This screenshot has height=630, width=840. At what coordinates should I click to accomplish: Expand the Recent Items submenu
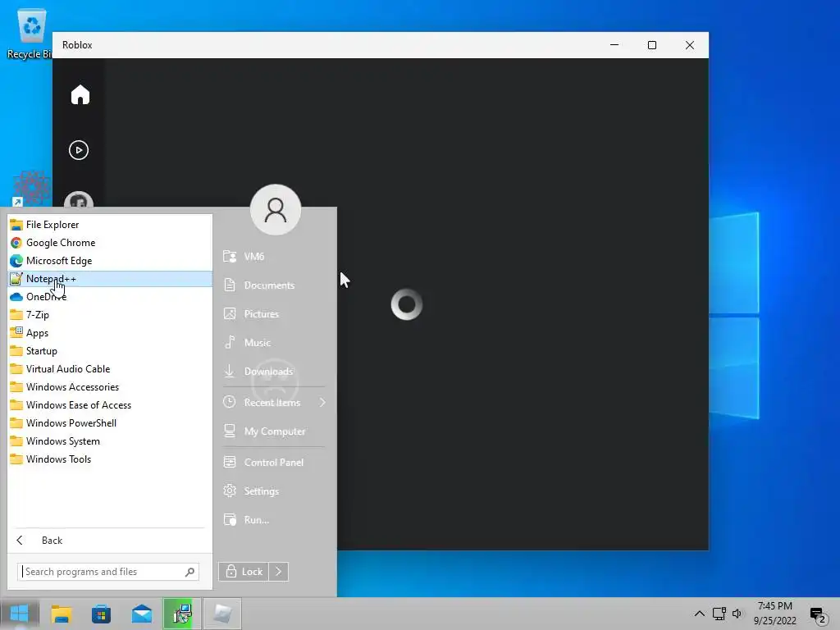coord(274,402)
